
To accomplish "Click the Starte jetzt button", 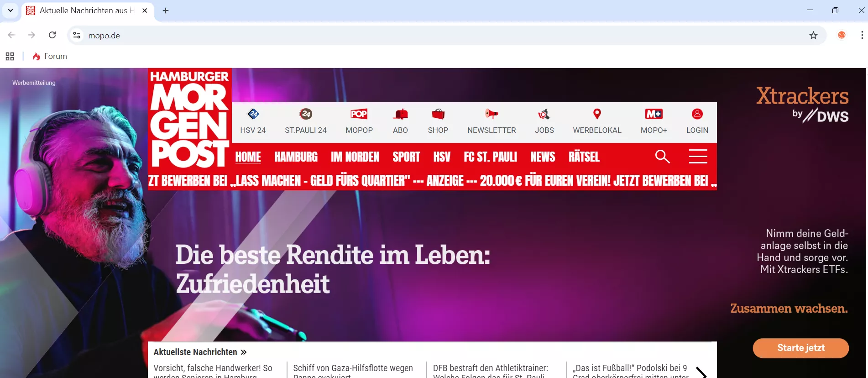I will click(801, 348).
